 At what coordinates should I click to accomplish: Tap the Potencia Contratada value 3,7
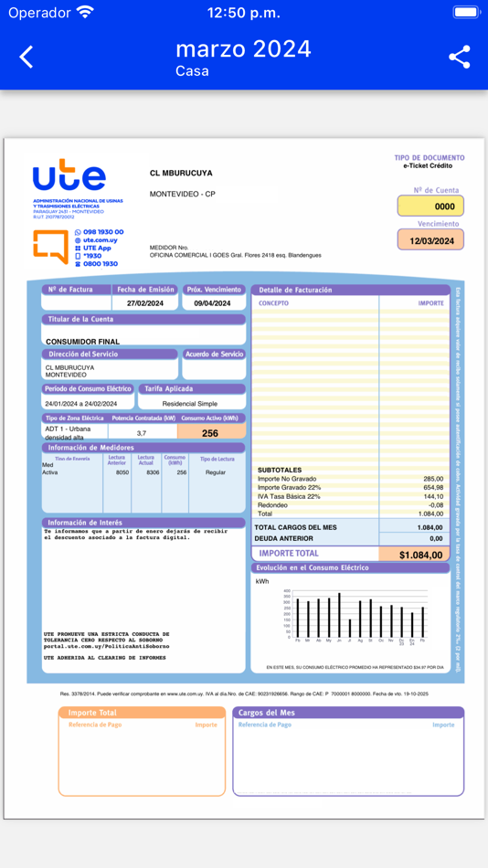(x=142, y=433)
